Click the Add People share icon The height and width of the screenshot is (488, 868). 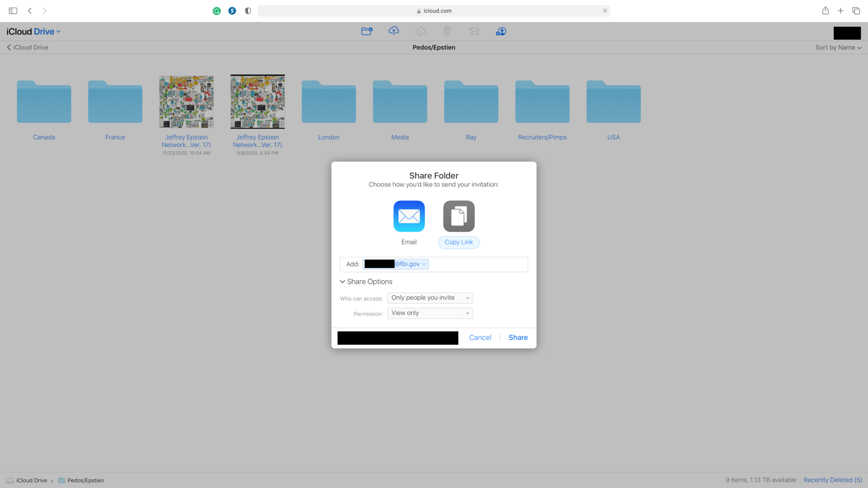click(x=501, y=31)
